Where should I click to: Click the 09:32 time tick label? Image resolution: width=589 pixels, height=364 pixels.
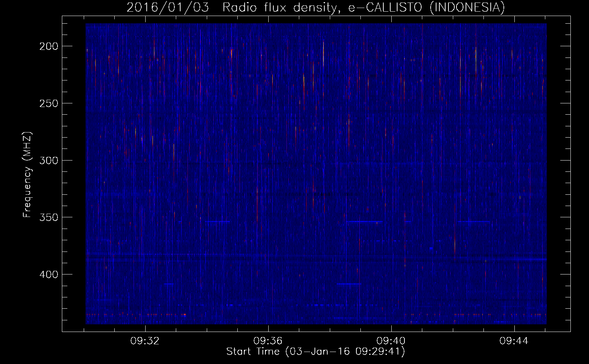pyautogui.click(x=145, y=341)
